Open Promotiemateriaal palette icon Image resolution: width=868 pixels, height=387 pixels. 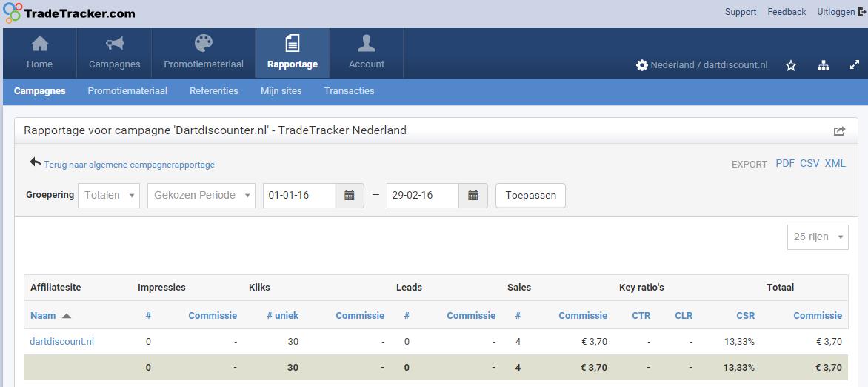[x=204, y=43]
